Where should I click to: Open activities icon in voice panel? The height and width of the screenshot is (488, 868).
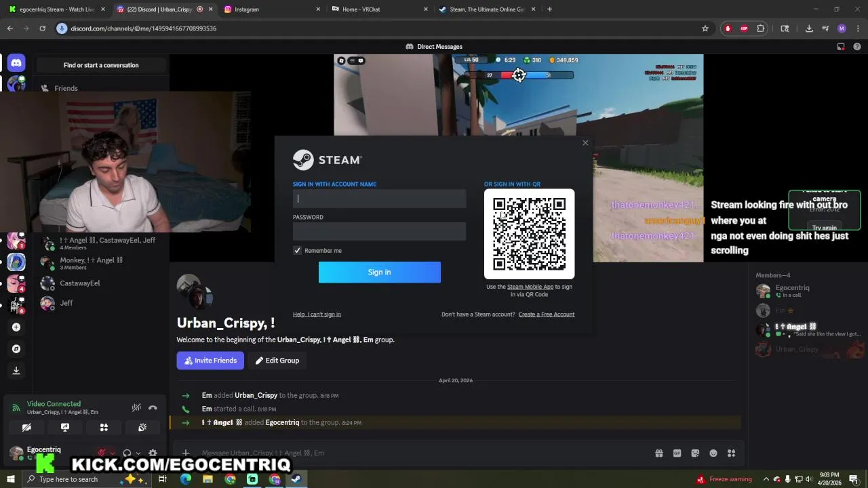104,428
